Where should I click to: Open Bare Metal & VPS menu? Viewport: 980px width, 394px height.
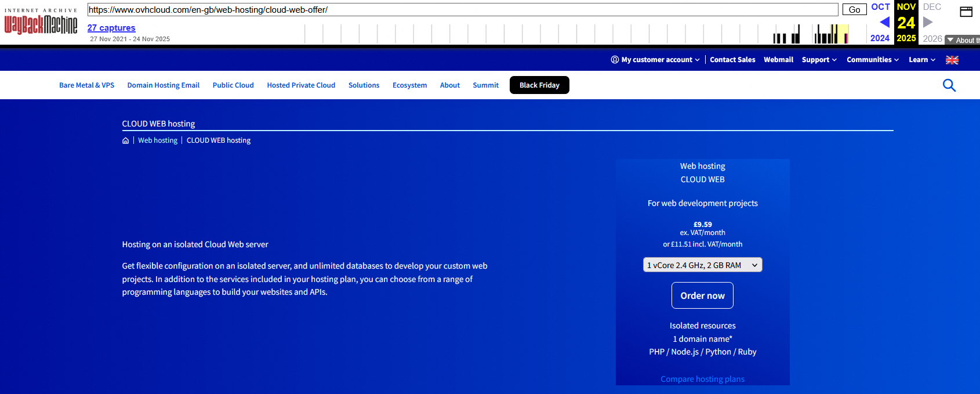86,85
